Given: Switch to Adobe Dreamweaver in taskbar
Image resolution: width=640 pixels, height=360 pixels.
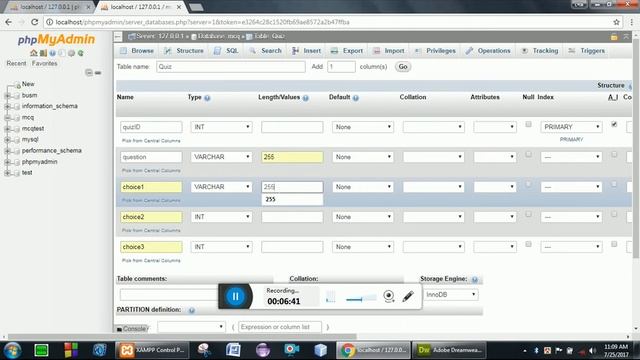Looking at the screenshot, I should [x=450, y=350].
